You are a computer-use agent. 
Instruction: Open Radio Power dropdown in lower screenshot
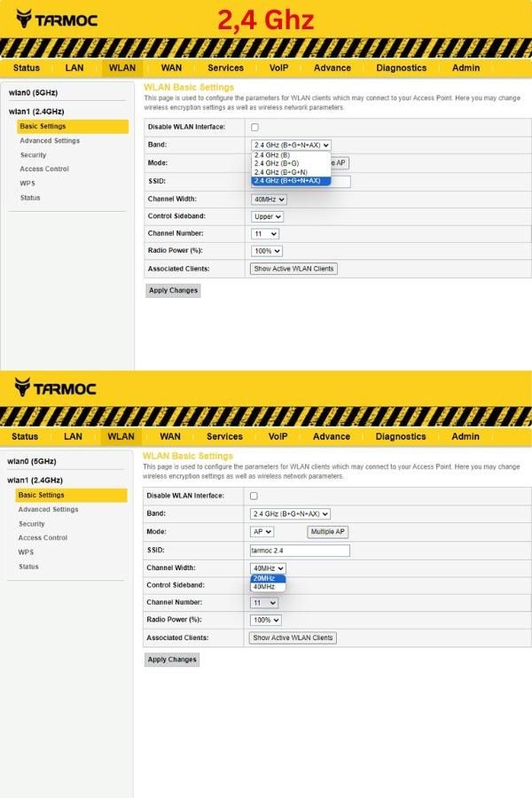click(x=266, y=620)
